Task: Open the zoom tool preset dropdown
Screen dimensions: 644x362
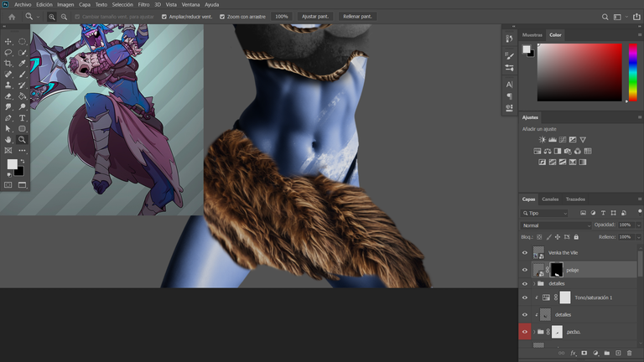Action: (38, 17)
